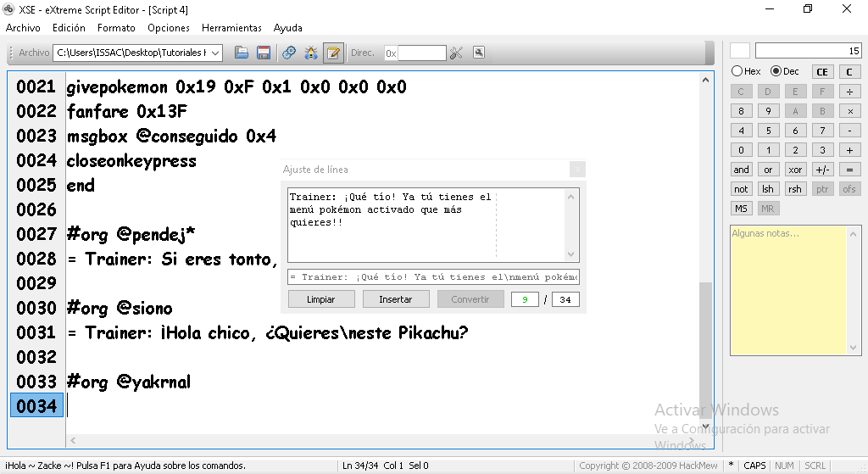868x474 pixels.
Task: Click the yellow notes area
Action: coord(787,289)
